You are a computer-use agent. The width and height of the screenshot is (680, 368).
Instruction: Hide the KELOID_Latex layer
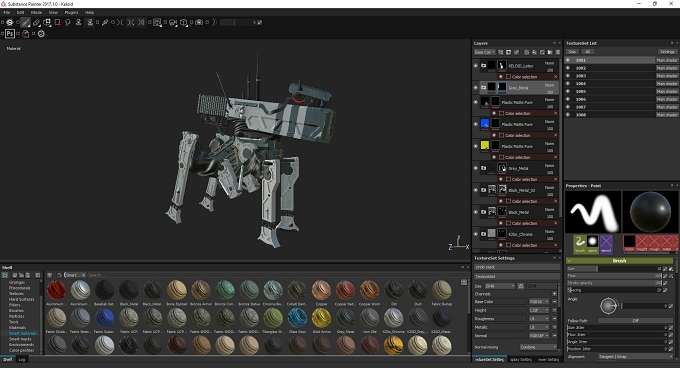pos(476,66)
